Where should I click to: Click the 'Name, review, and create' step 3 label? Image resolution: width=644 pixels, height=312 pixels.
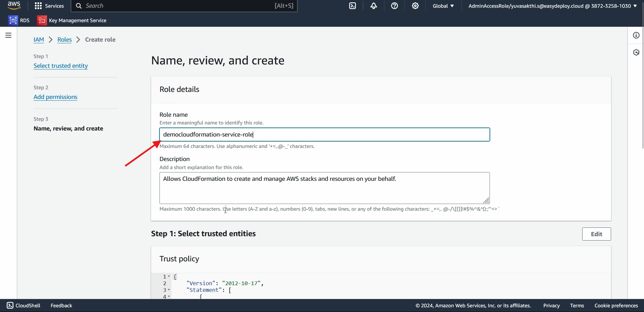(68, 128)
